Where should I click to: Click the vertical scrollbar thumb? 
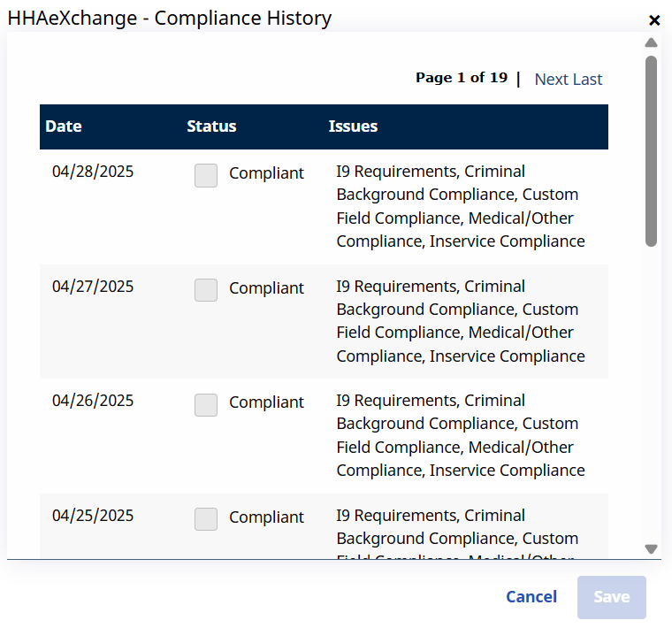coord(652,150)
